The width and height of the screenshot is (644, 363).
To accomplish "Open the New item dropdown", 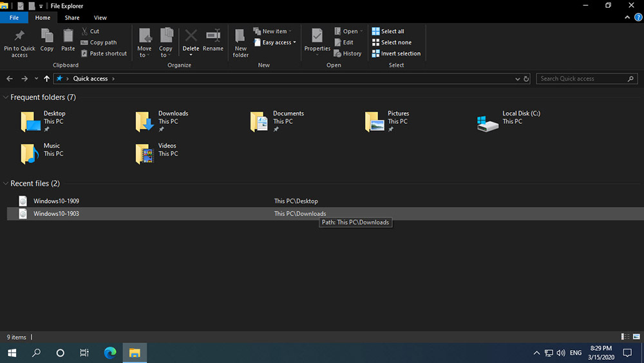I will tap(272, 31).
